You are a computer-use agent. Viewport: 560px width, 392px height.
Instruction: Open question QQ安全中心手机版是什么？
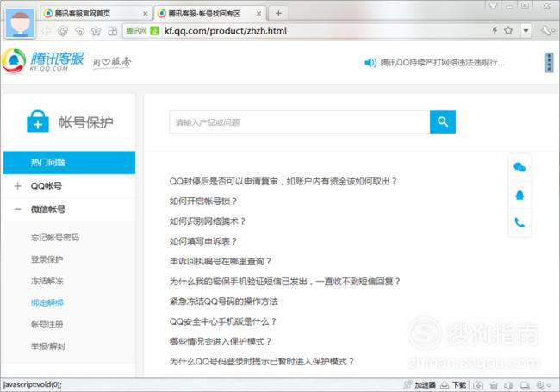pos(223,321)
